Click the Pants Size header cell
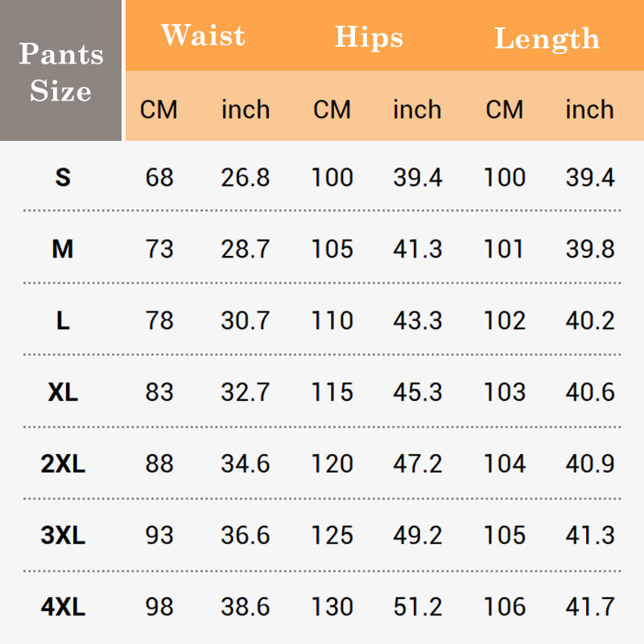644x644 pixels. (x=61, y=72)
